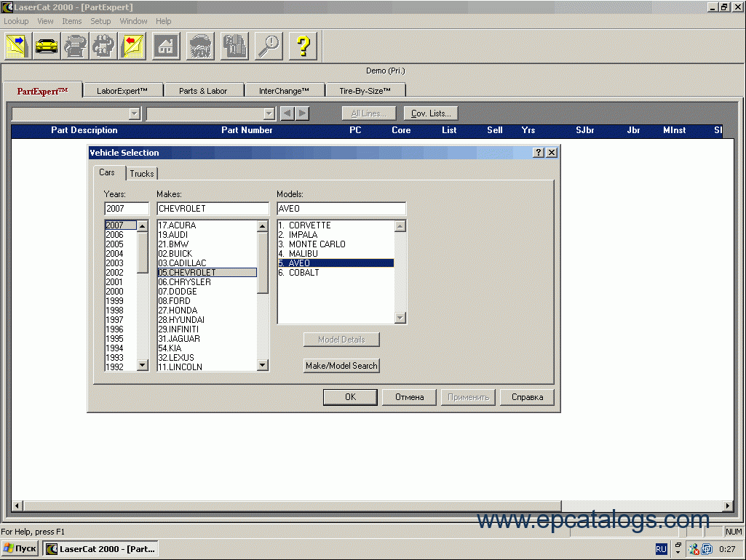This screenshot has width=746, height=560.
Task: Switch to the Trucks tab in dialog
Action: pyautogui.click(x=142, y=174)
